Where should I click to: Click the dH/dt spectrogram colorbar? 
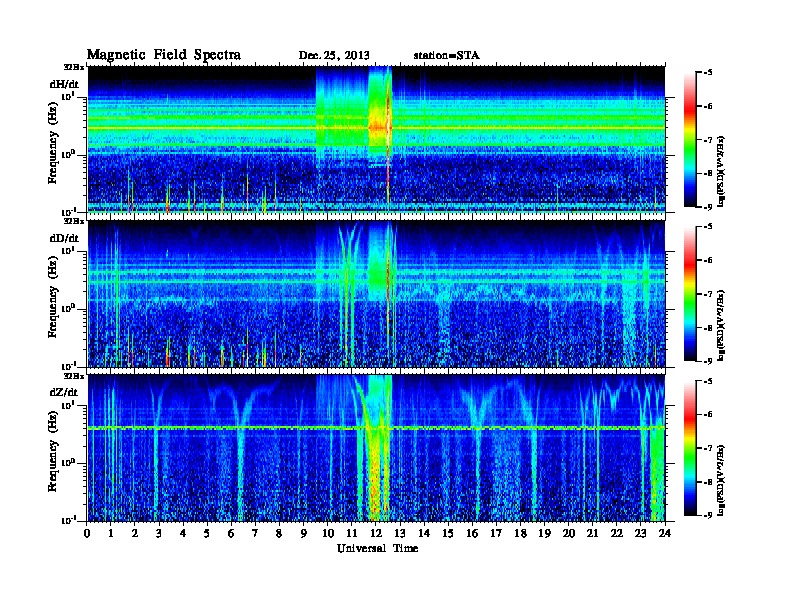tap(690, 139)
